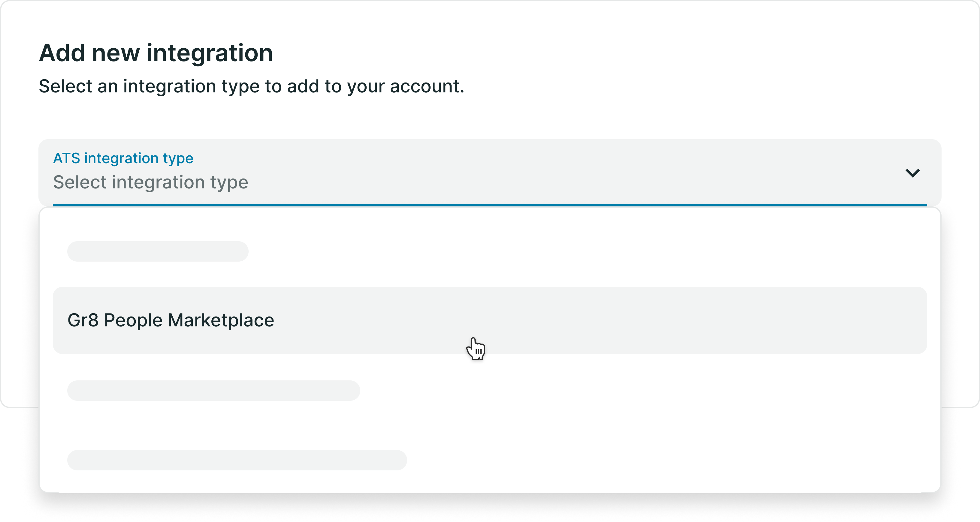Select the placeholder option below Gr8 People Marketplace
Viewport: 980px width, 522px height.
pyautogui.click(x=214, y=391)
